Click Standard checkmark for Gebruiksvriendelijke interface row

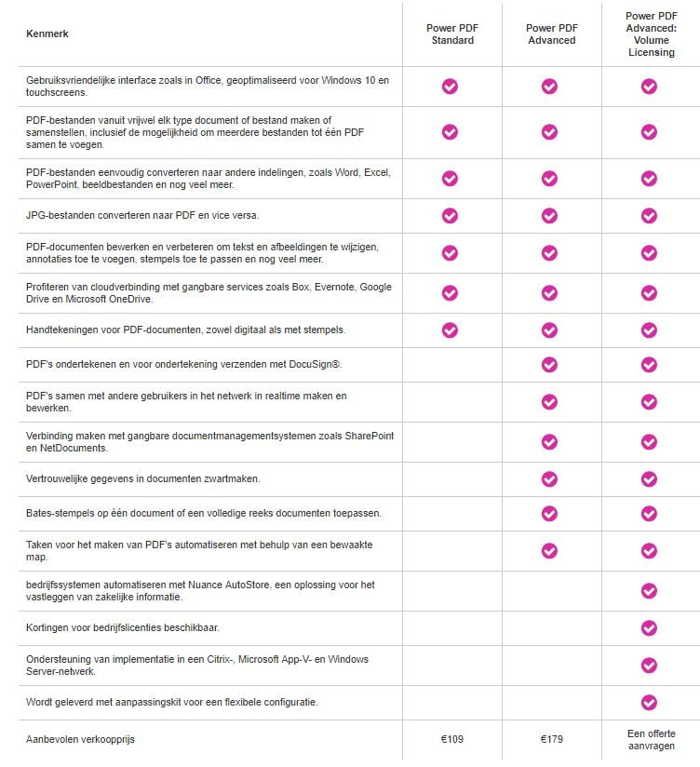450,87
